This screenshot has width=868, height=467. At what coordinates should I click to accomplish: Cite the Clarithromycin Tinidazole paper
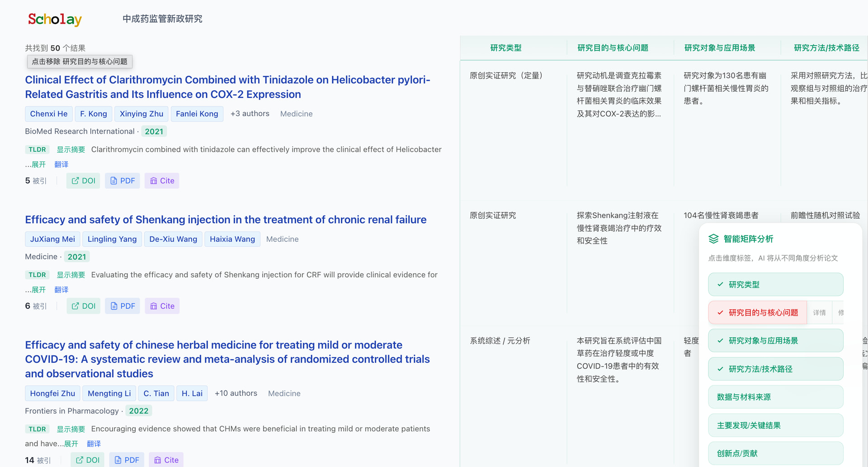coord(162,181)
